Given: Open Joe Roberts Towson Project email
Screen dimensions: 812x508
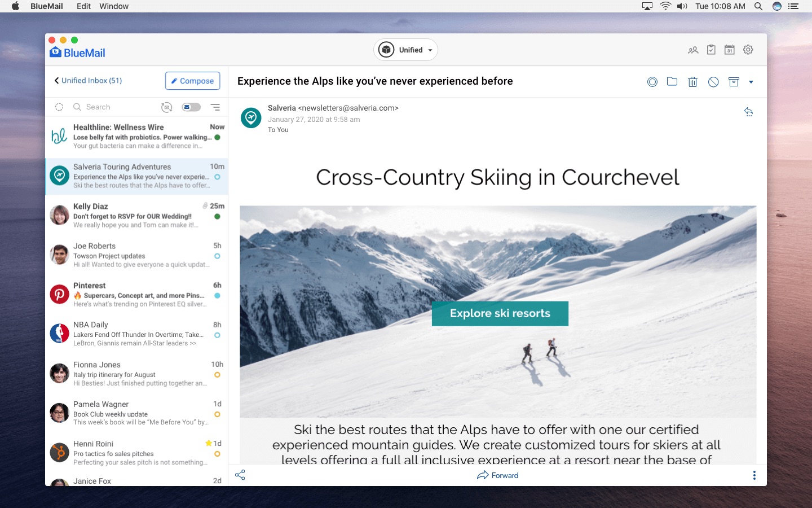Looking at the screenshot, I should click(x=137, y=255).
